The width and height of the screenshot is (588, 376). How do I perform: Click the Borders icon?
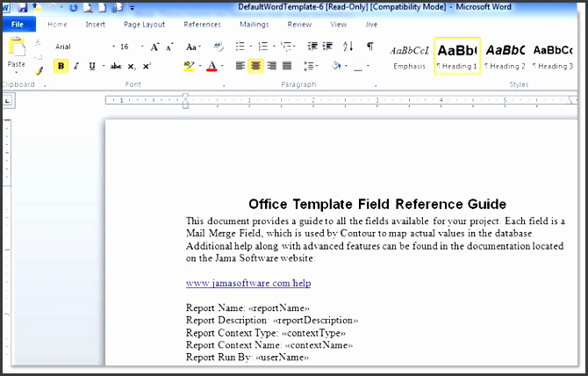[358, 67]
